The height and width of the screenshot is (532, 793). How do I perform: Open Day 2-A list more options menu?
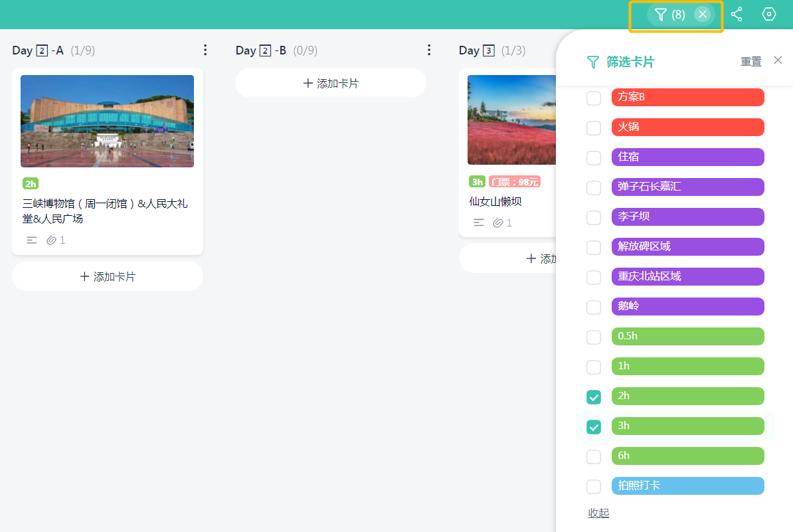(x=205, y=50)
